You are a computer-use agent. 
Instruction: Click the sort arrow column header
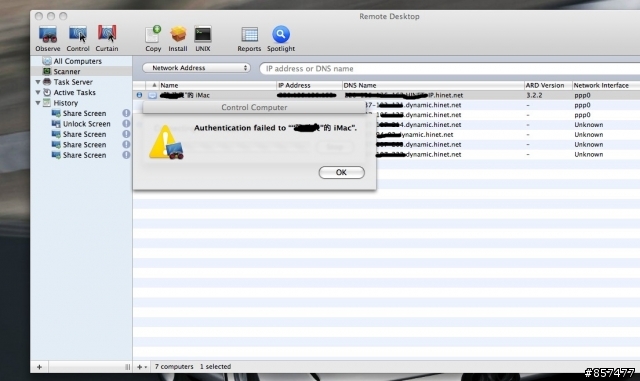[x=154, y=85]
